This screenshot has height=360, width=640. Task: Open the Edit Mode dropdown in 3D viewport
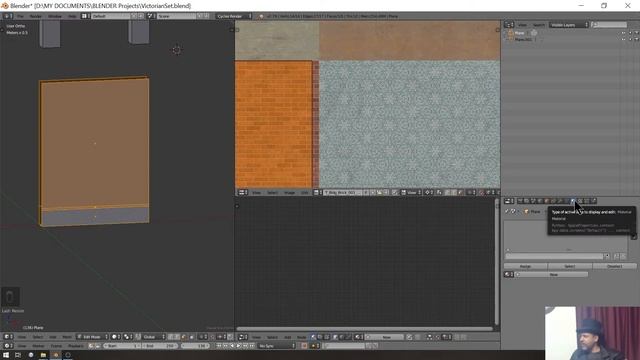[93, 337]
